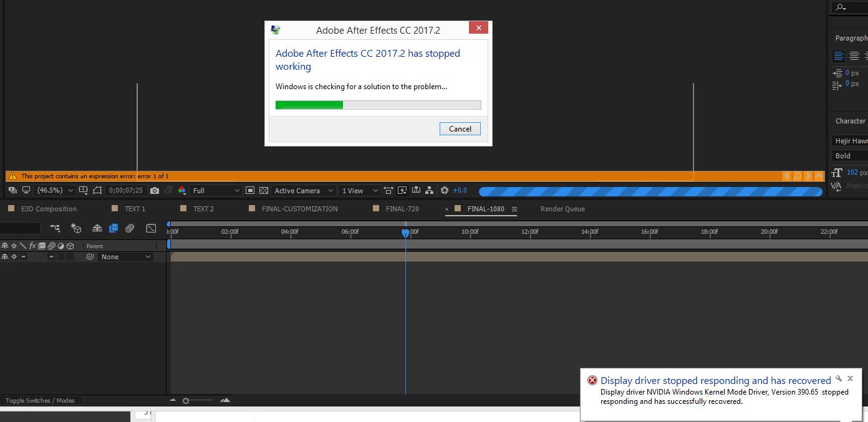
Task: Click Toggle Switches / Modes button
Action: pyautogui.click(x=40, y=400)
